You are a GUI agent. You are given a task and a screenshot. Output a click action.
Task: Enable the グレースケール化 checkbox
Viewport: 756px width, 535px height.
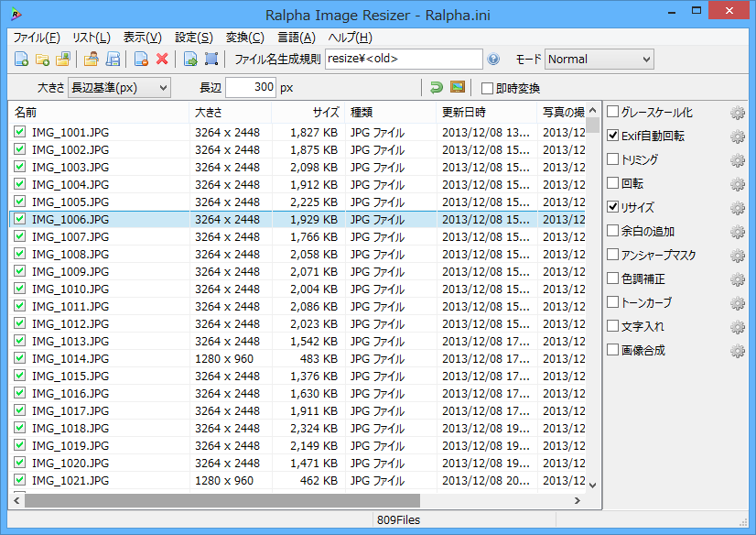pos(612,112)
